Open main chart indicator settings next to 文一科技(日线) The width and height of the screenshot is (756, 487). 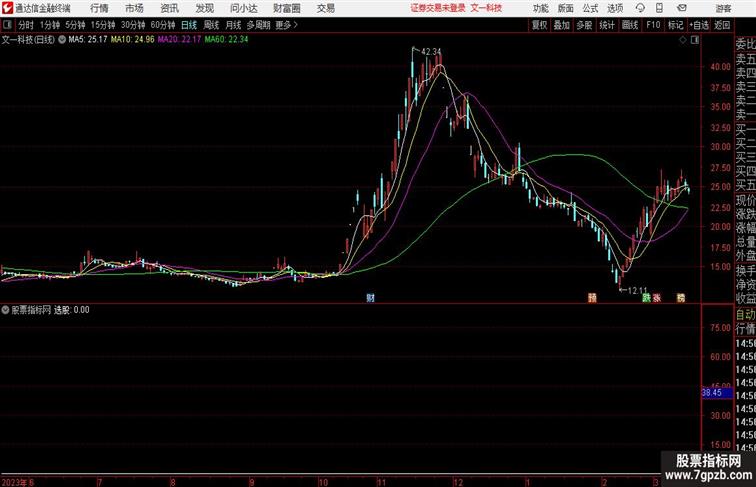click(62, 40)
